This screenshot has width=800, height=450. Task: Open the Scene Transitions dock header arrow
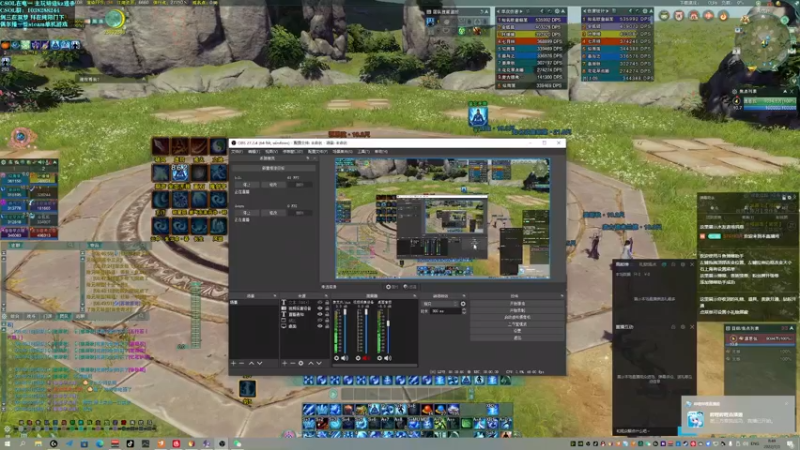[464, 296]
